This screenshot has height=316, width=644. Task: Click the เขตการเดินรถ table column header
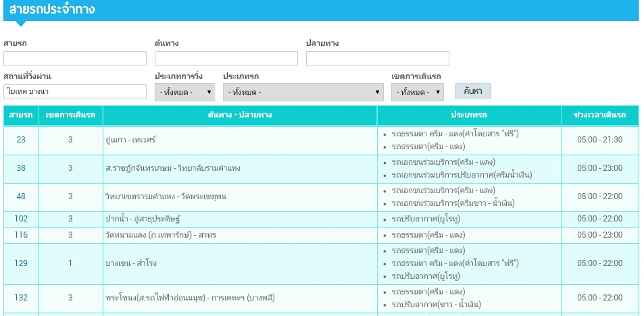coord(70,115)
